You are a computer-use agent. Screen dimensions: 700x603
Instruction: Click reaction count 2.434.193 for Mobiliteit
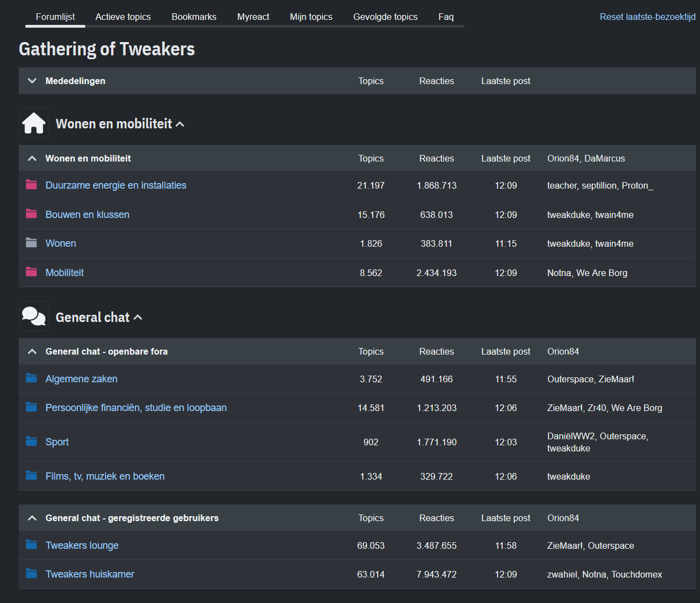coord(436,273)
